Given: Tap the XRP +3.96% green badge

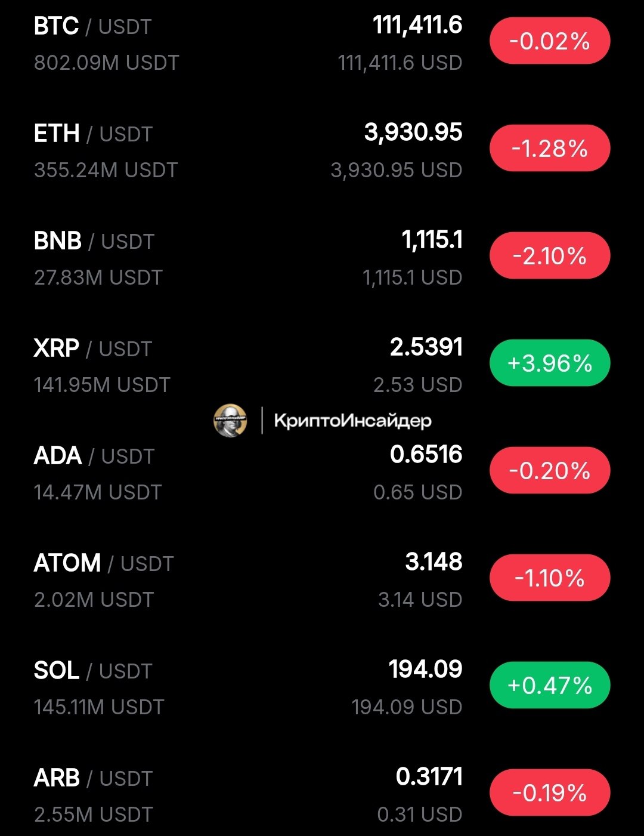Looking at the screenshot, I should [x=550, y=363].
